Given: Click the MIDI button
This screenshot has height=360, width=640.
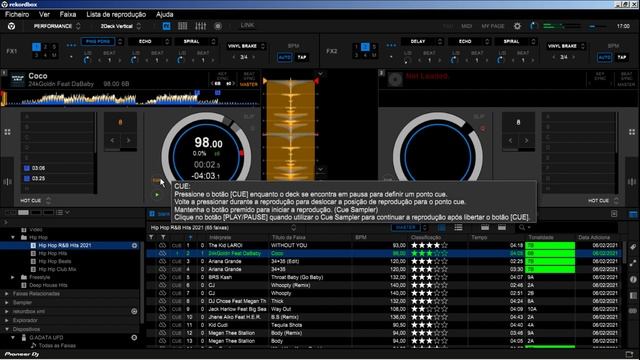Looking at the screenshot, I should (467, 26).
